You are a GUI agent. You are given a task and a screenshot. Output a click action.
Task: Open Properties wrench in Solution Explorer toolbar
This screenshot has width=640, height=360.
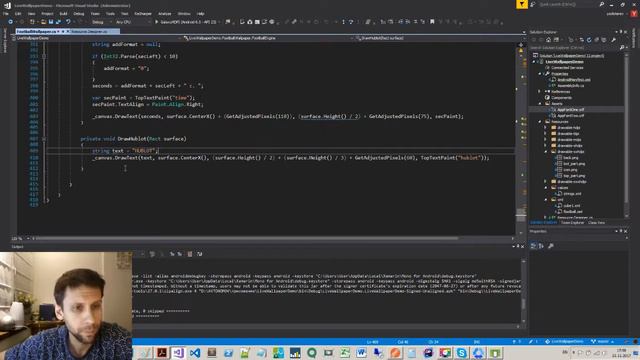pos(613,40)
